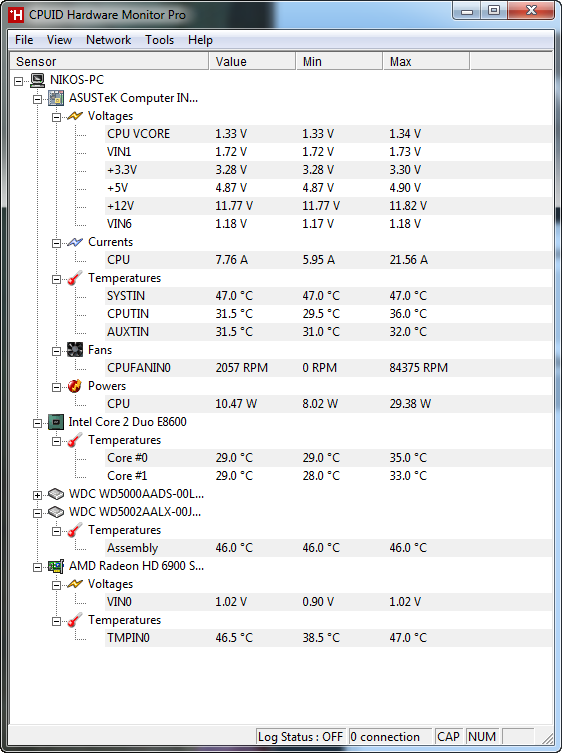Image resolution: width=562 pixels, height=753 pixels.
Task: Click the WDC WD5000AADS hard drive icon
Action: click(56, 494)
